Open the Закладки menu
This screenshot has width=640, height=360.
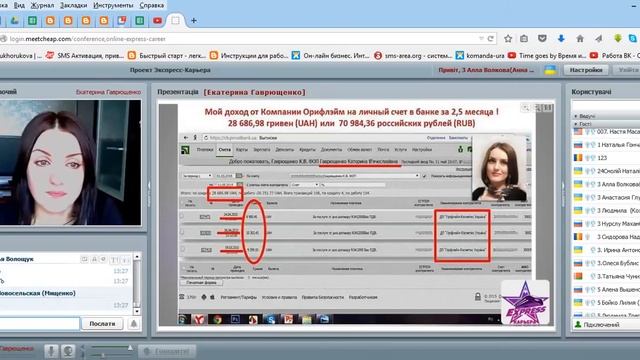[73, 5]
